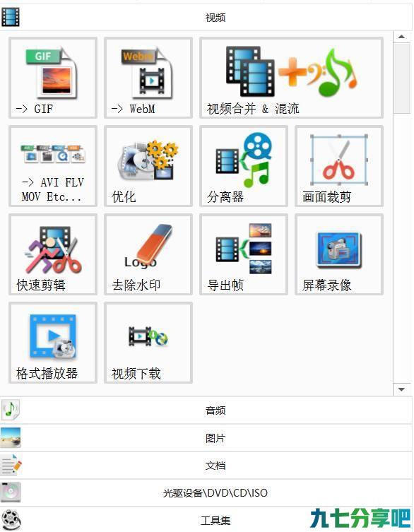Click the scrollbar down arrow
414x532 pixels.
tap(402, 389)
